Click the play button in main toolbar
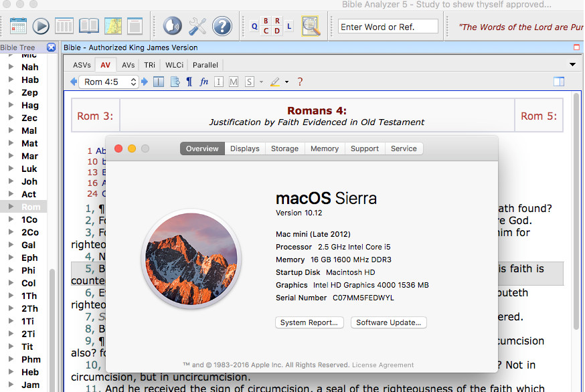 pos(41,27)
